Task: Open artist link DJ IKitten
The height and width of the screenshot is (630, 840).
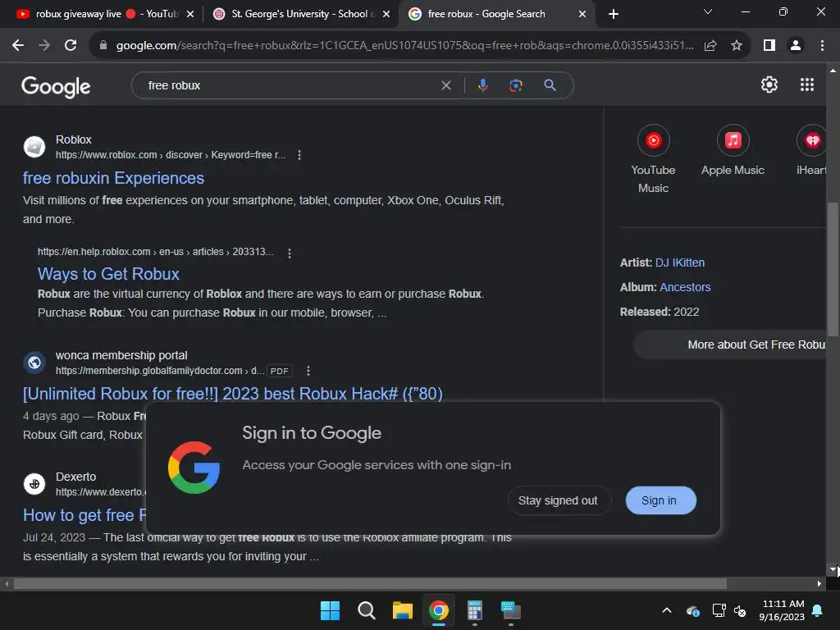Action: [x=680, y=262]
